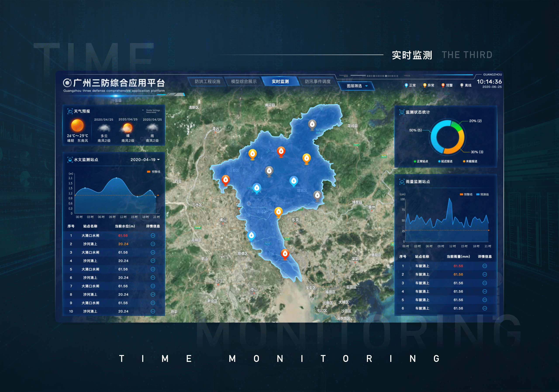Toggle the 异常 status filter in top legend
Image resolution: width=559 pixels, height=392 pixels.
(x=428, y=85)
